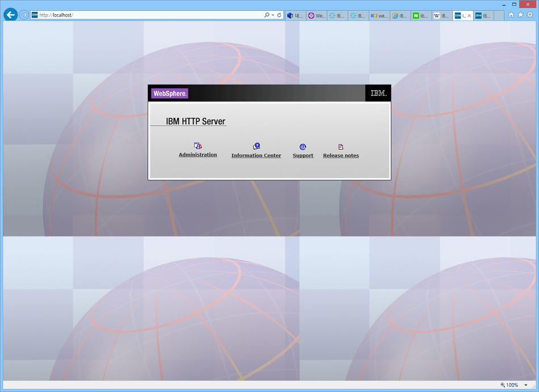Click the IBM logo in the banner
Viewport: 539px width, 392px height.
[x=378, y=93]
